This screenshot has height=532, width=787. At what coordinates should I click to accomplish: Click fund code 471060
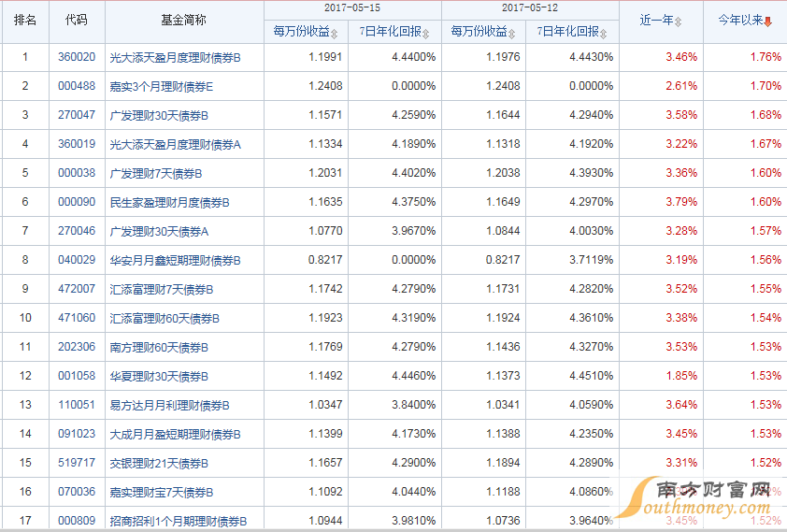(77, 318)
